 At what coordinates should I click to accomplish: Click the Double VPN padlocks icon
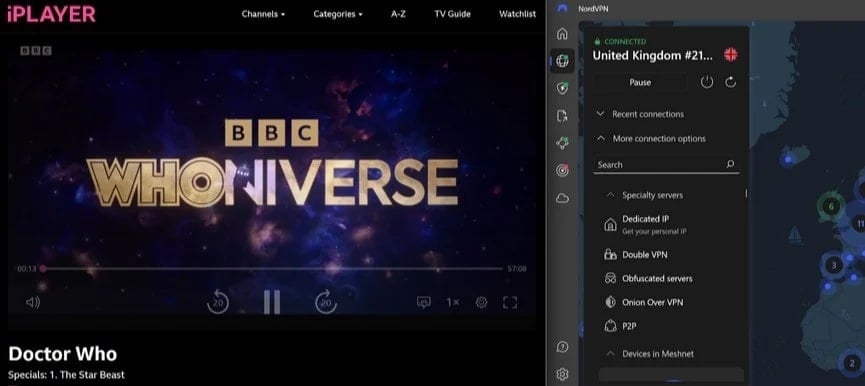tap(610, 255)
